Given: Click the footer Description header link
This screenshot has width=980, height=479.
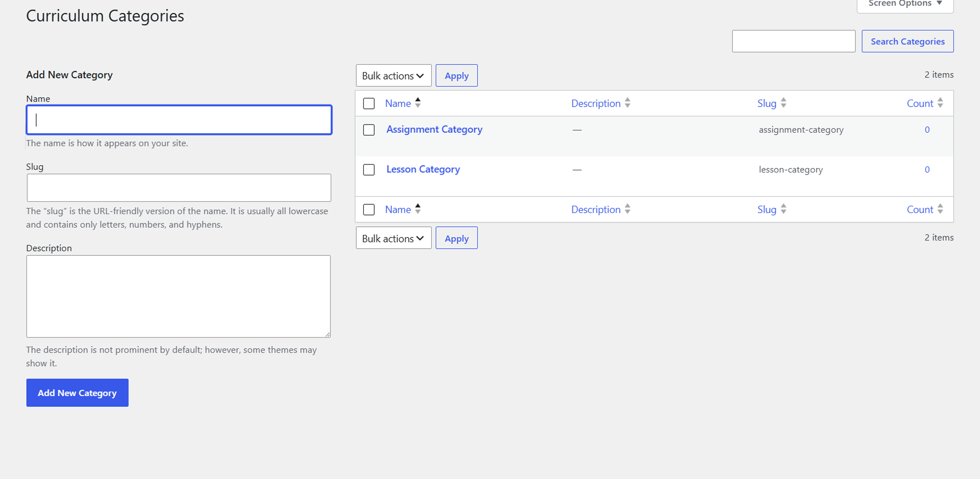Looking at the screenshot, I should click(596, 210).
